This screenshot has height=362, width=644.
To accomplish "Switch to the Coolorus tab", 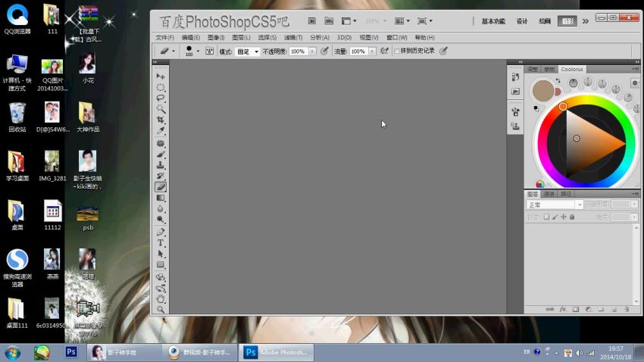I will [x=572, y=70].
